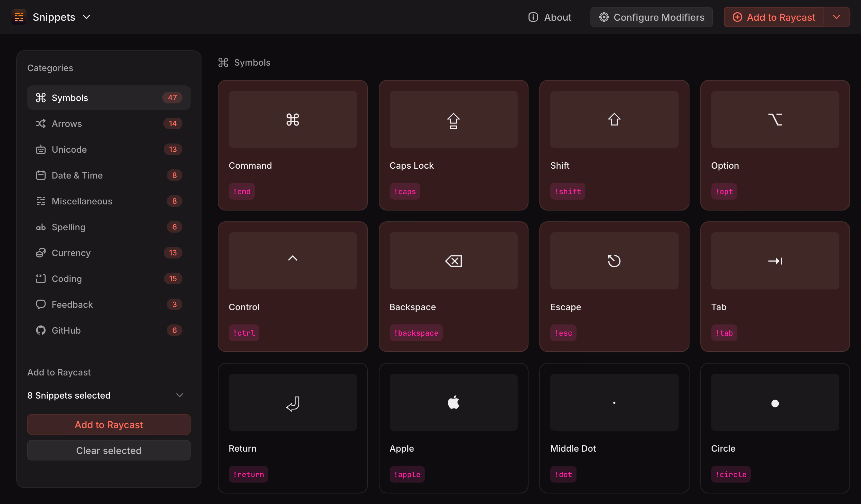Open the Unicode category
861x504 pixels.
click(109, 150)
